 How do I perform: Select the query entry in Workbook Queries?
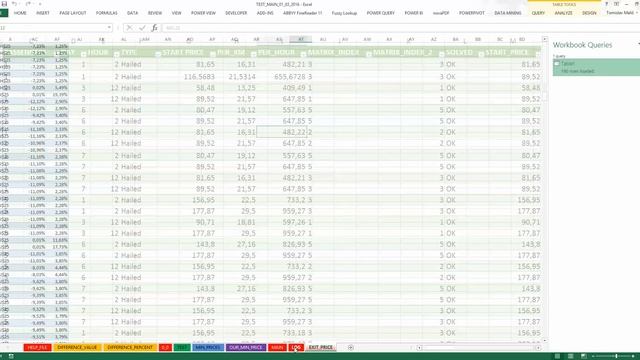[x=596, y=67]
